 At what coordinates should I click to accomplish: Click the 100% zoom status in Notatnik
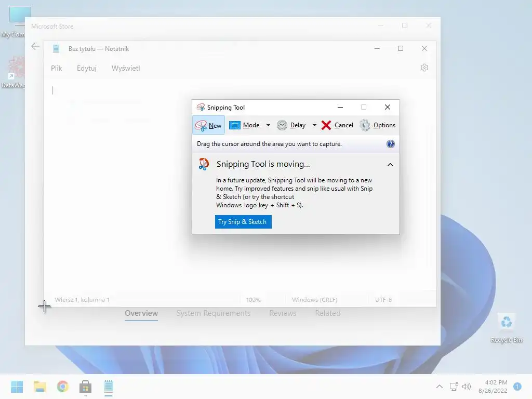pyautogui.click(x=254, y=300)
